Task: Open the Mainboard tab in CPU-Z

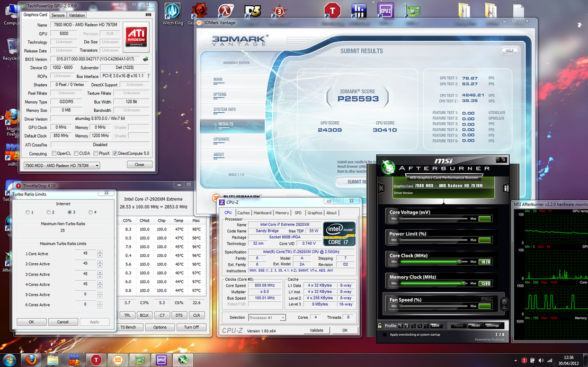Action: 263,212
